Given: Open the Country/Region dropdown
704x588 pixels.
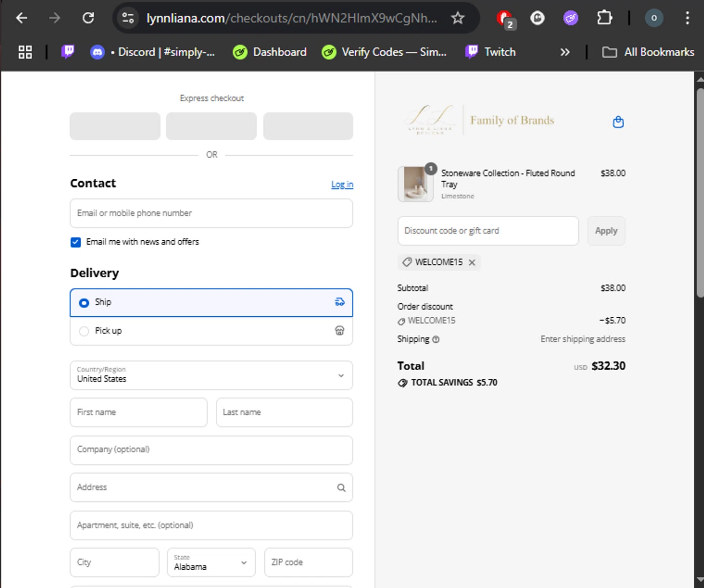Looking at the screenshot, I should [211, 375].
